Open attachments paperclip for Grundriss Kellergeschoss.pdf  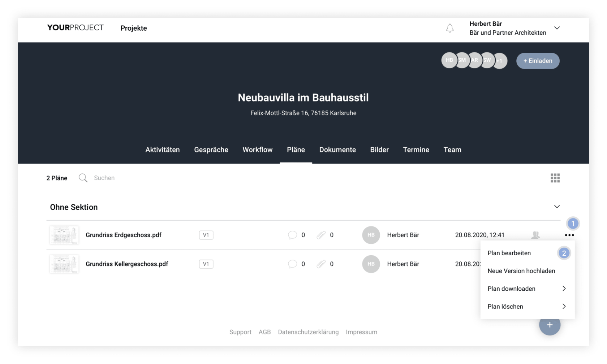[321, 264]
